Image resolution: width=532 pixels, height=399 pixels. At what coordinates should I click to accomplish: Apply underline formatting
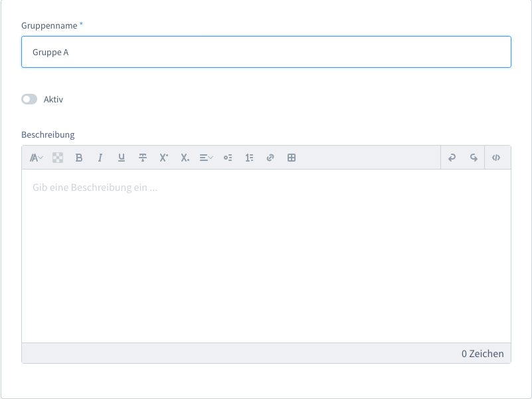[122, 158]
